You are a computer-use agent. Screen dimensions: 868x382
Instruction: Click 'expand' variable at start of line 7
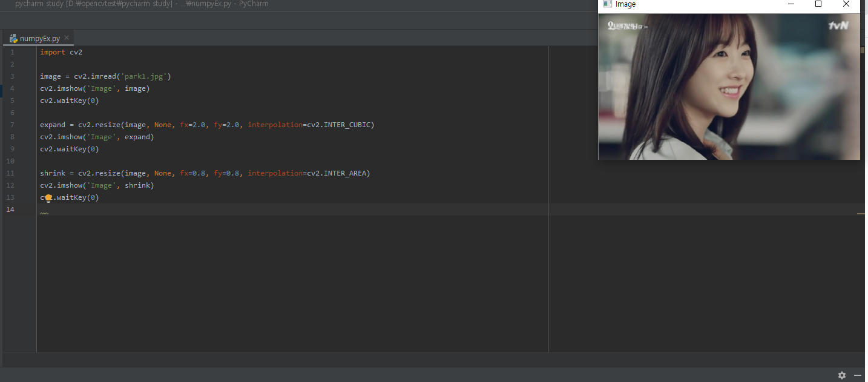[x=53, y=125]
